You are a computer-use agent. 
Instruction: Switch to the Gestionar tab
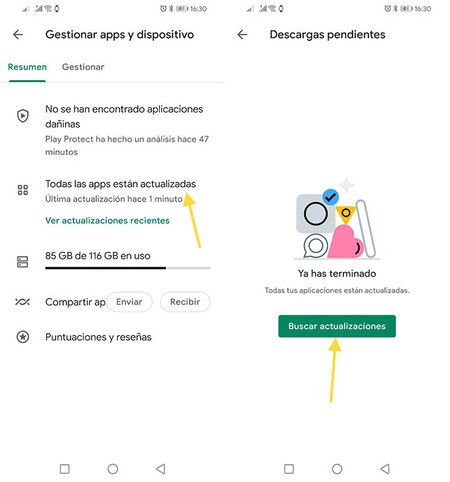(83, 67)
